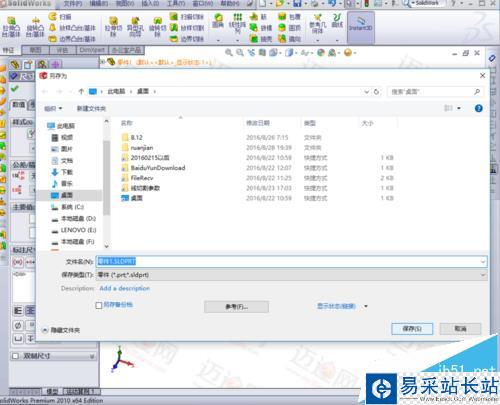Open the Insert menu in SolidWorks
The width and height of the screenshot is (500, 405).
tap(150, 4)
